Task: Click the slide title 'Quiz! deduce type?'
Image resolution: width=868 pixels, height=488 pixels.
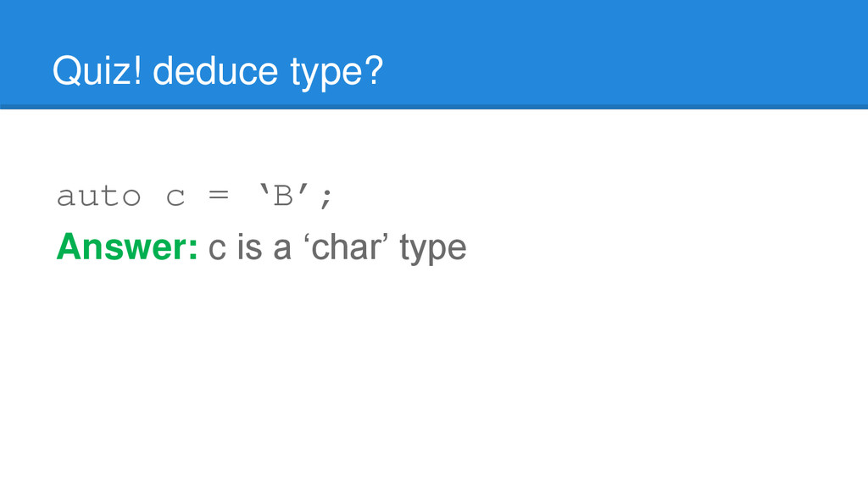Action: pyautogui.click(x=217, y=72)
